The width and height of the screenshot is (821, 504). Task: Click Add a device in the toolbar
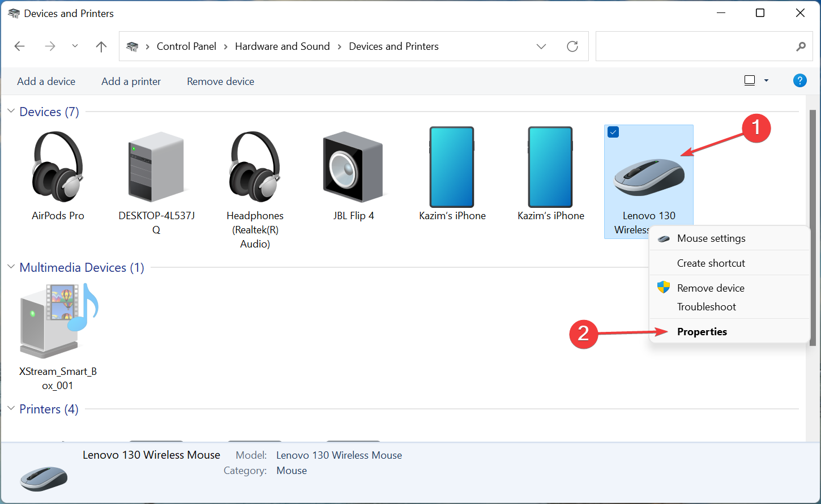click(x=46, y=82)
